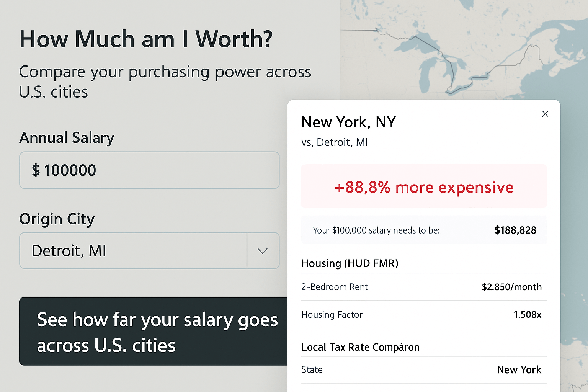Click the $188,828 required salary value

click(515, 230)
